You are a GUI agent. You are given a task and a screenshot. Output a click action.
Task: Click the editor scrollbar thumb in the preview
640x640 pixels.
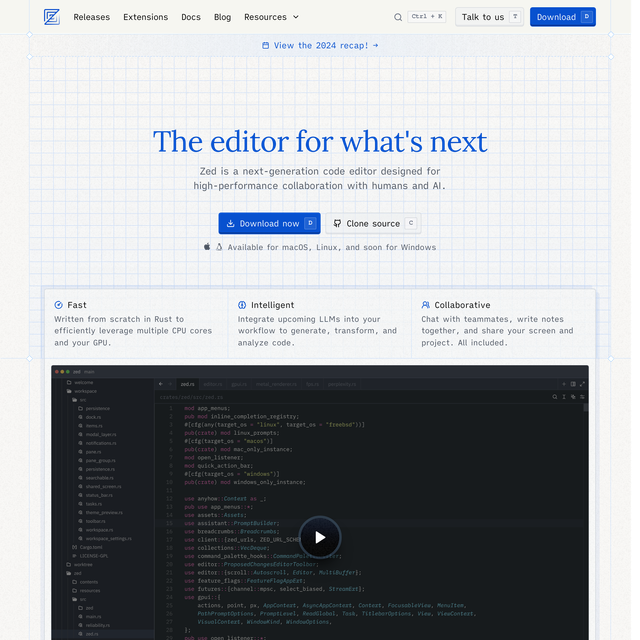pos(586,407)
